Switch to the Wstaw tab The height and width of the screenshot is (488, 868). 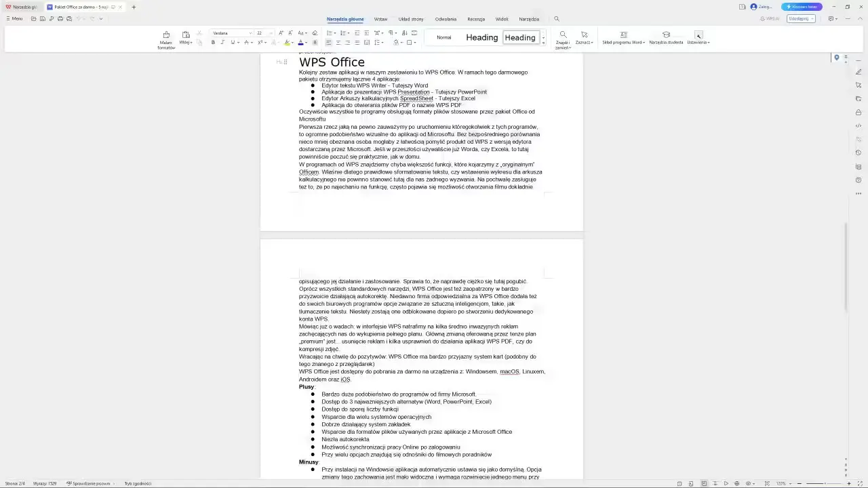380,19
